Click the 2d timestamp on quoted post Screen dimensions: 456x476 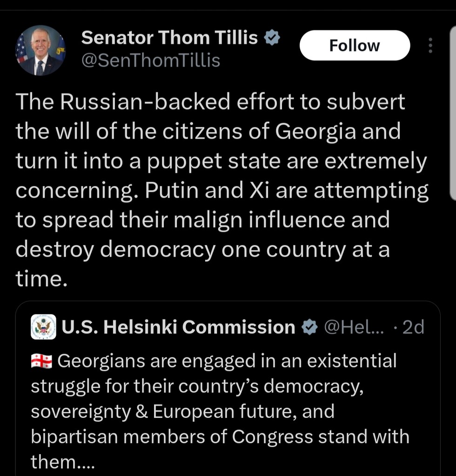click(413, 328)
